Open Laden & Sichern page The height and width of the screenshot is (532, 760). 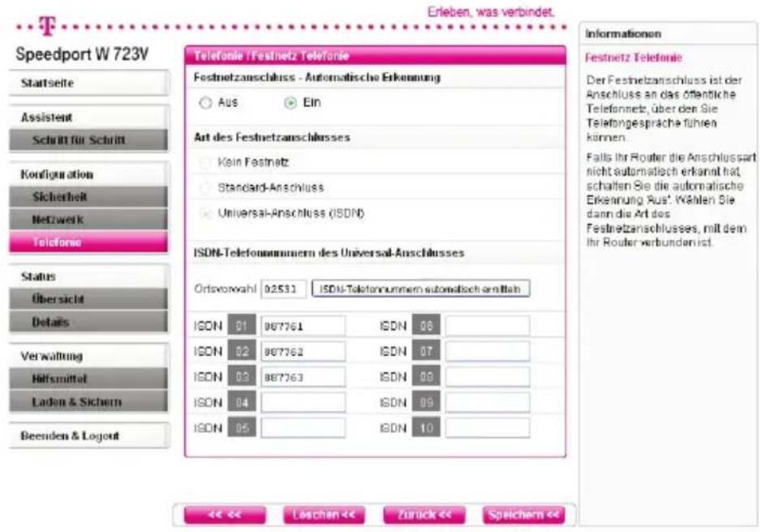(89, 401)
